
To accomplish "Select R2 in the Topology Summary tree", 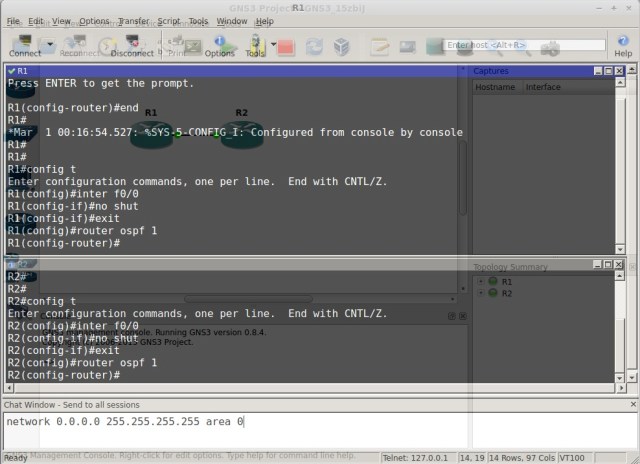I will tap(507, 293).
